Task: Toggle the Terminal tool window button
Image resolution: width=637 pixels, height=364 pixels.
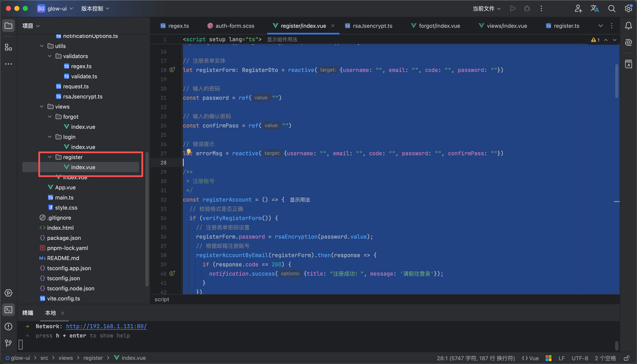Action: coord(8,310)
